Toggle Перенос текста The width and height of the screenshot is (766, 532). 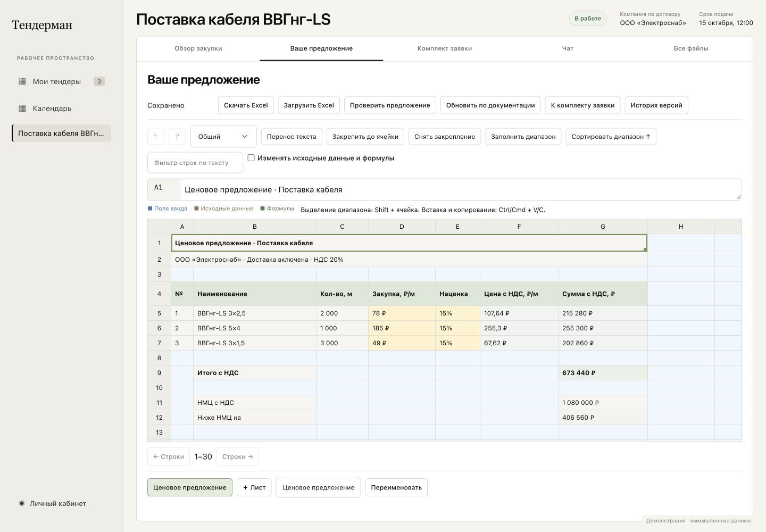coord(292,137)
